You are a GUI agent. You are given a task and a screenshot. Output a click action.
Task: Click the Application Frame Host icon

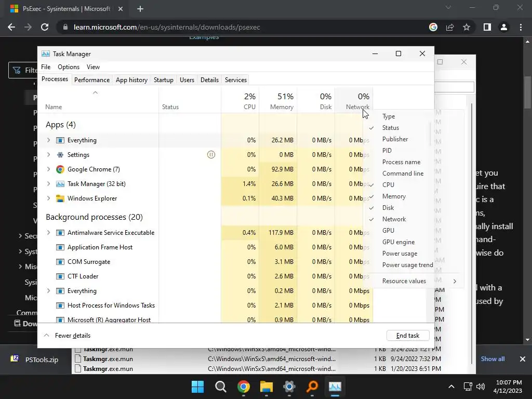[60, 247]
